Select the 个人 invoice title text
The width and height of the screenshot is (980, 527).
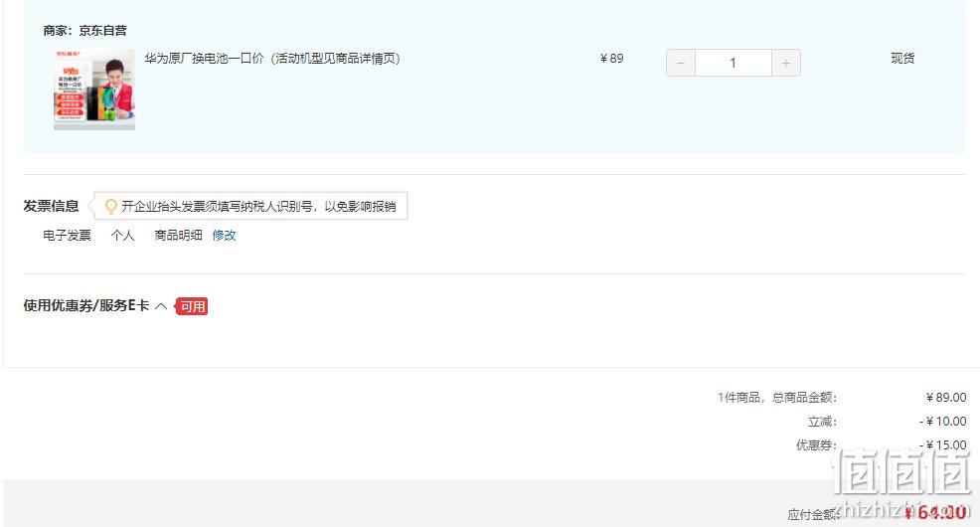point(122,235)
